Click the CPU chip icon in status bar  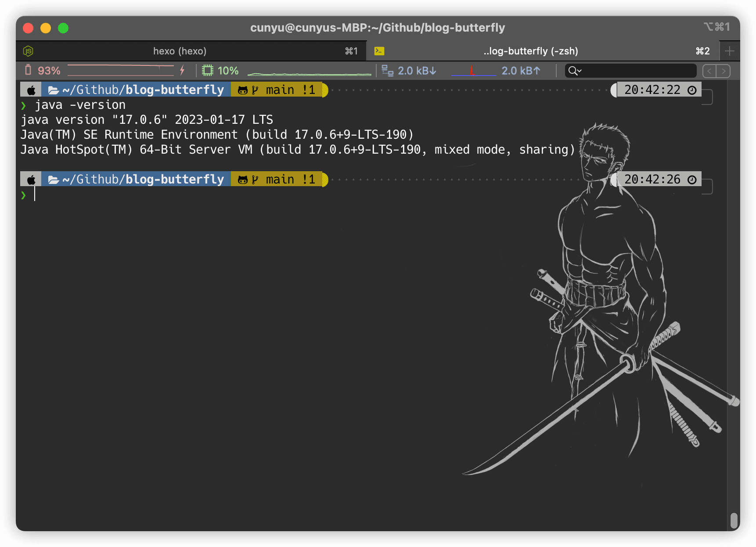click(x=208, y=70)
